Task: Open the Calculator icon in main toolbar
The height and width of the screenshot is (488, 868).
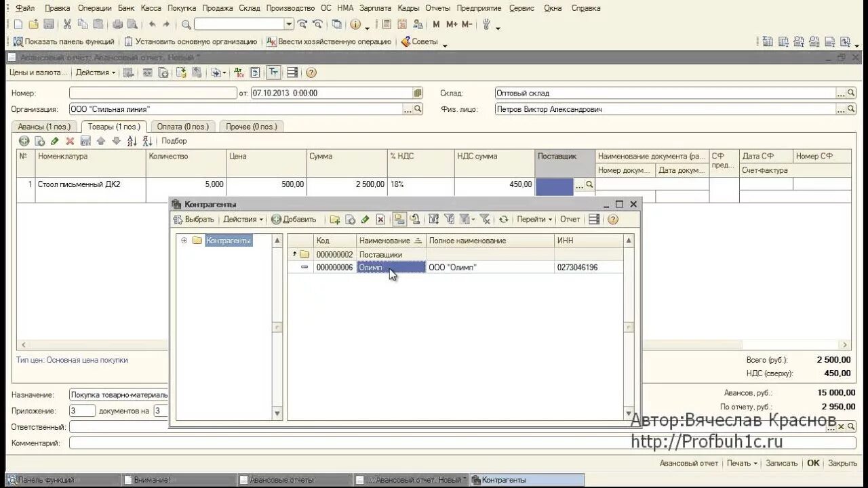Action: click(x=387, y=24)
